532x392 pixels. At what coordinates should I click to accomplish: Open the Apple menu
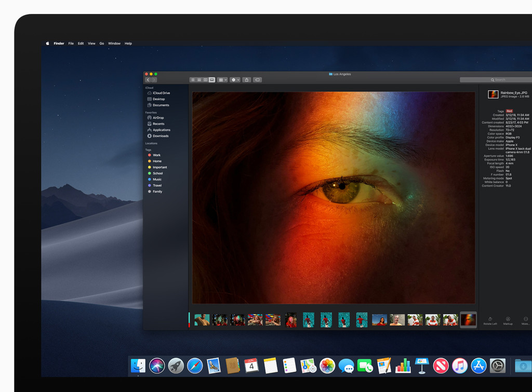(47, 43)
